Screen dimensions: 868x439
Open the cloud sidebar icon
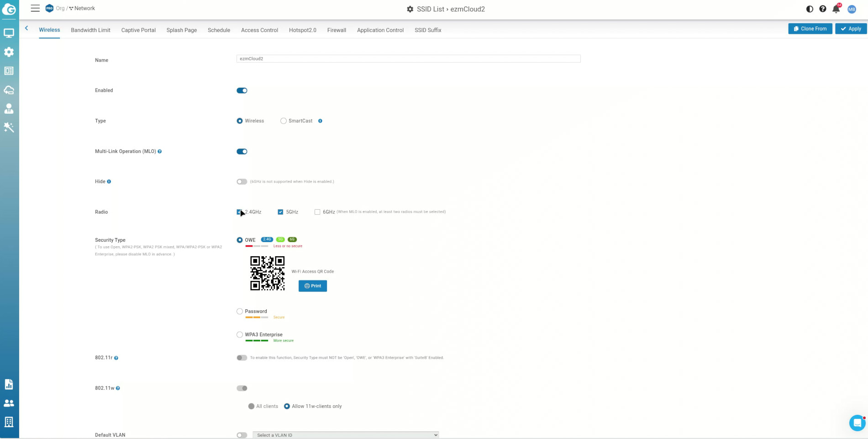pos(9,90)
